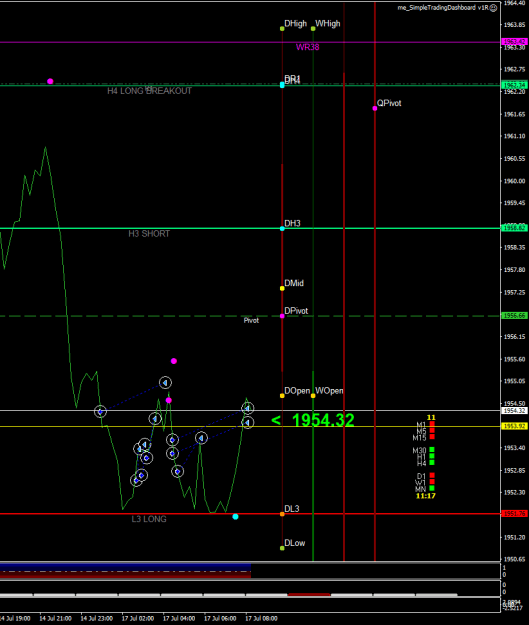
Task: Click the 14 Jul 23:00 time label
Action: point(96,618)
